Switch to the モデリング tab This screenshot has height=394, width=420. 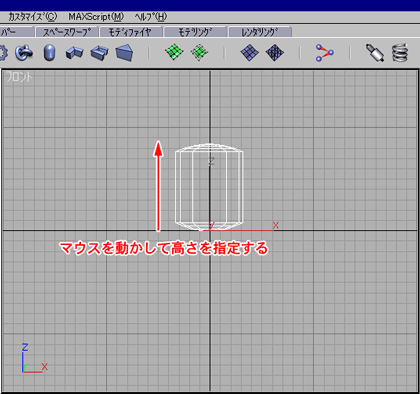[195, 32]
